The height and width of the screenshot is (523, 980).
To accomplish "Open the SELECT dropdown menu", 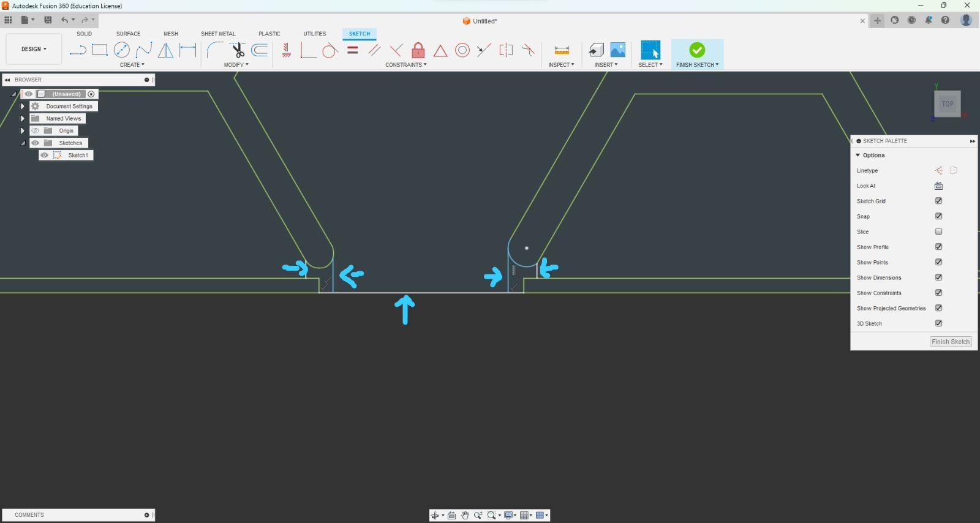I will click(650, 65).
